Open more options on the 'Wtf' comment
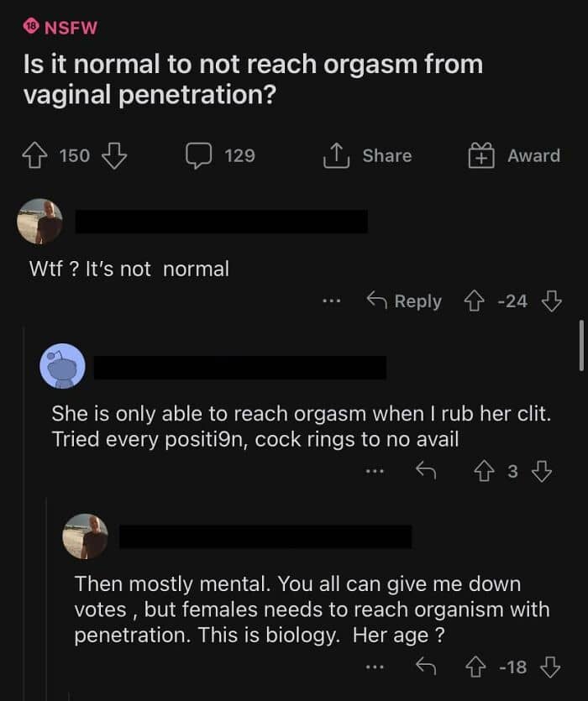The width and height of the screenshot is (588, 701). point(333,301)
